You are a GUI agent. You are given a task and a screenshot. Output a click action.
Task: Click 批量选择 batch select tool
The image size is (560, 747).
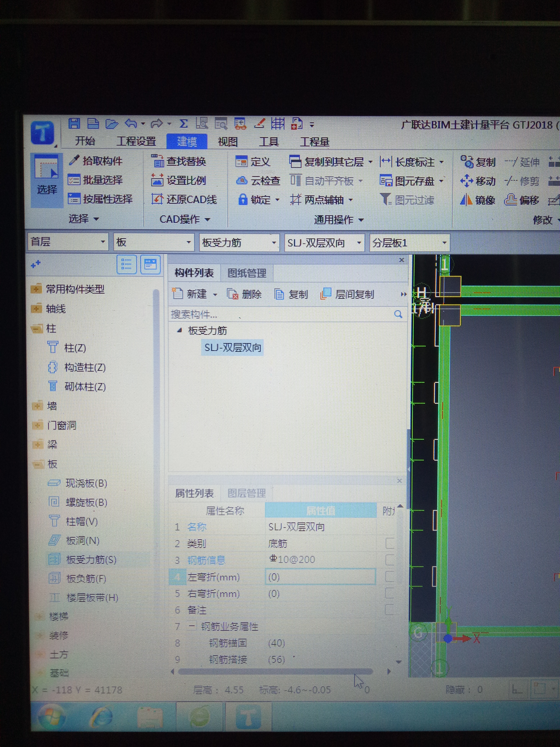coord(95,180)
